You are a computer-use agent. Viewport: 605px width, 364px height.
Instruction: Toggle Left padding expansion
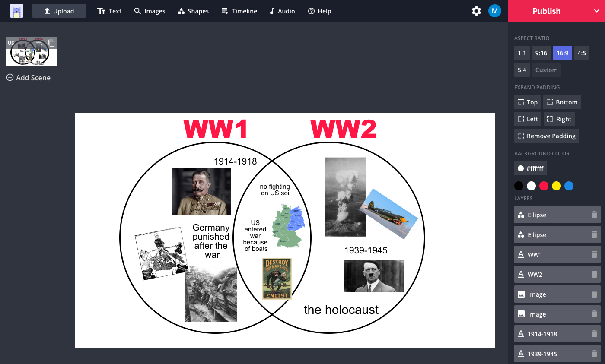click(x=528, y=119)
